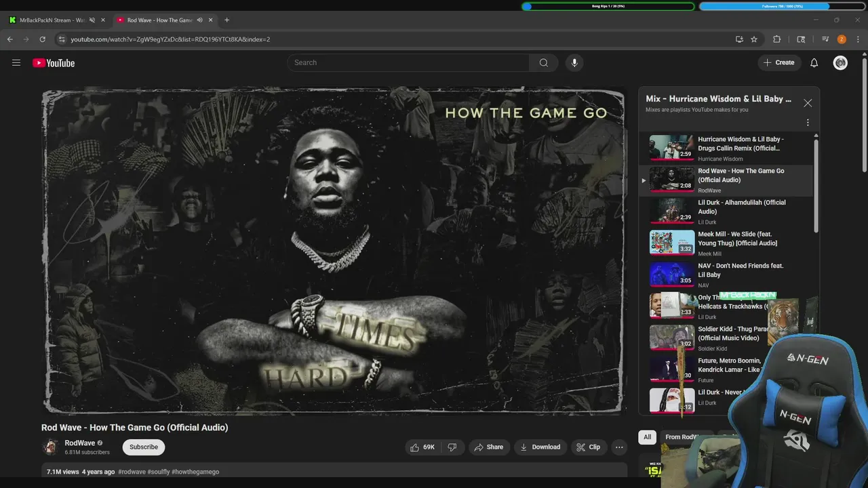Open the YouTube account avatar menu
868x488 pixels.
pyautogui.click(x=840, y=63)
